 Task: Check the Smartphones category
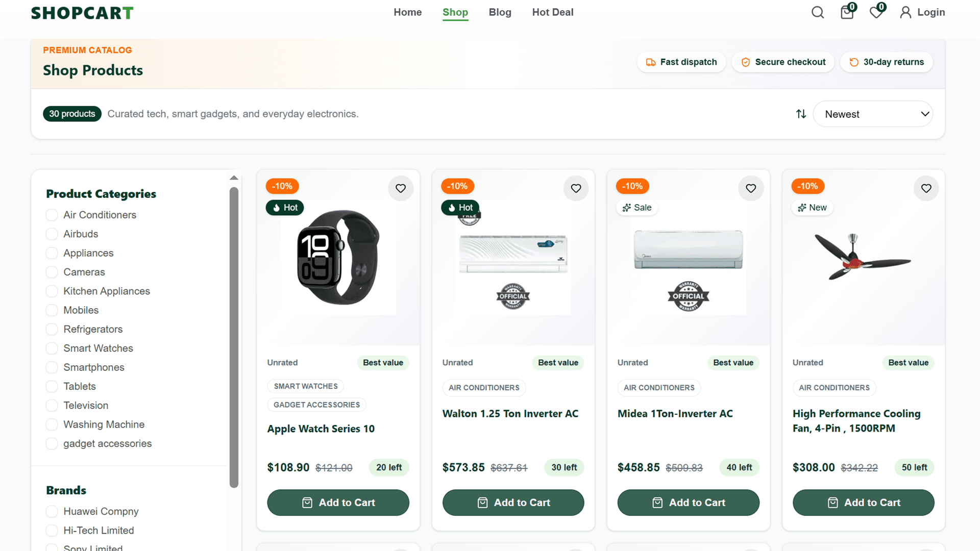point(52,367)
